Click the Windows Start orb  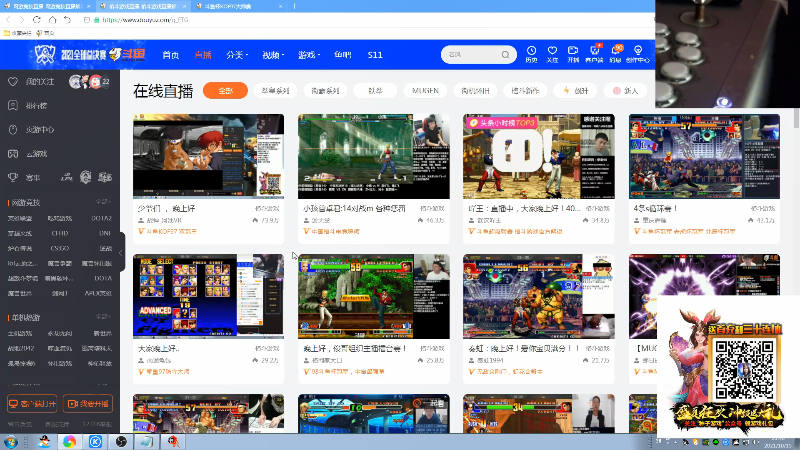10,441
